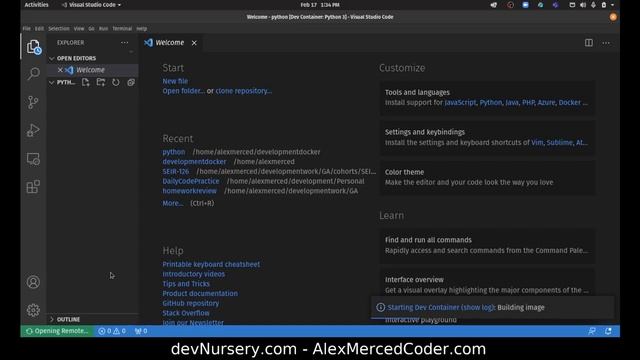Open the Selection menu
This screenshot has width=640, height=360.
click(59, 29)
